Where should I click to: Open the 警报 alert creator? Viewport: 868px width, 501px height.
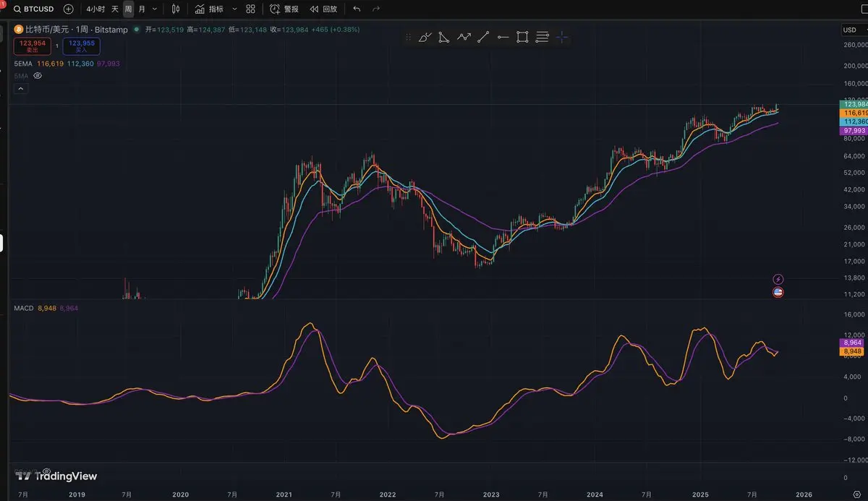(284, 9)
